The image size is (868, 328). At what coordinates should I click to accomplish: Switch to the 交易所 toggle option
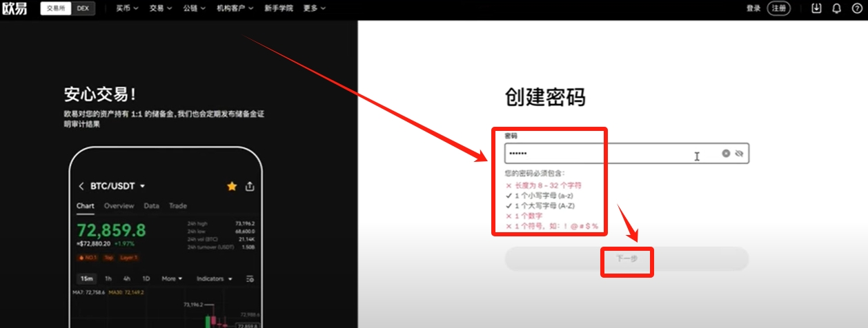click(x=55, y=8)
